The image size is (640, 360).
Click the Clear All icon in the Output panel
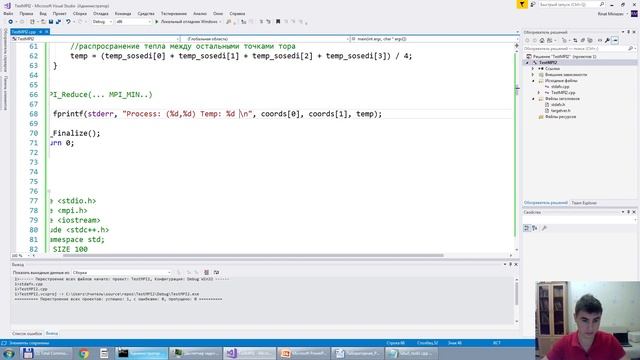pos(207,272)
